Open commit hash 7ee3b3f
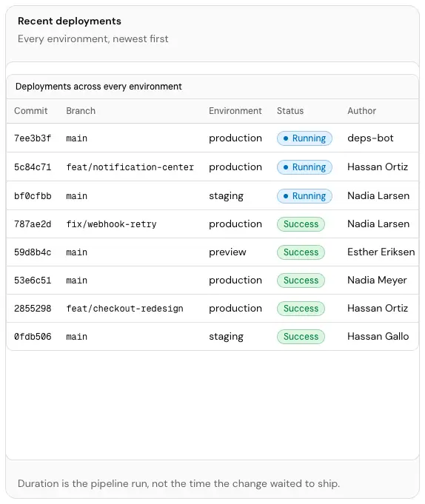The height and width of the screenshot is (504, 425). pos(33,138)
